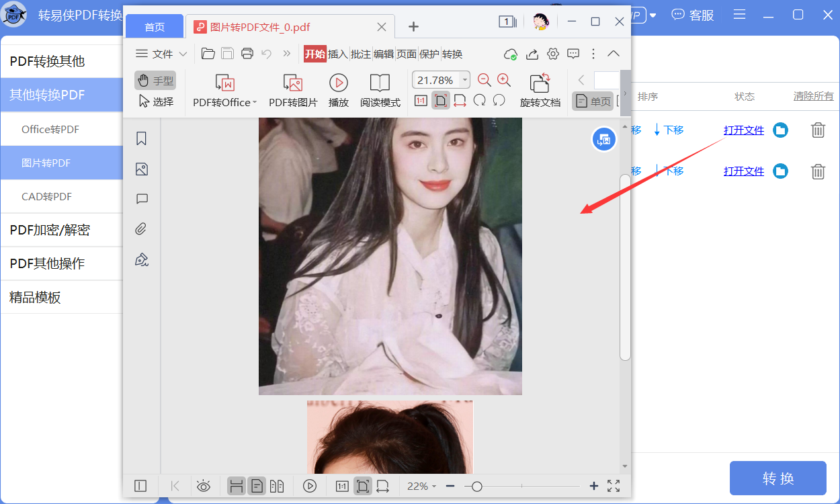Click the print icon in toolbar

coord(247,54)
